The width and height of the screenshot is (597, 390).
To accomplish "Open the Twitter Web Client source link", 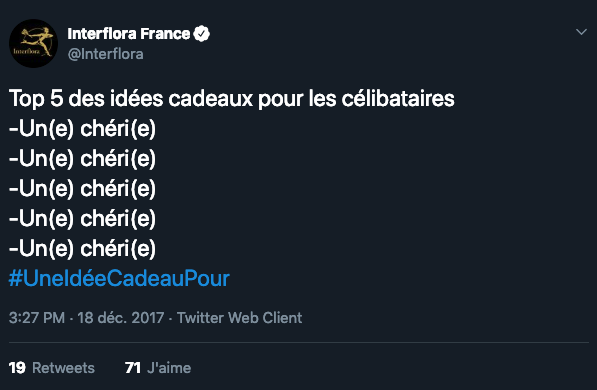I will point(239,318).
